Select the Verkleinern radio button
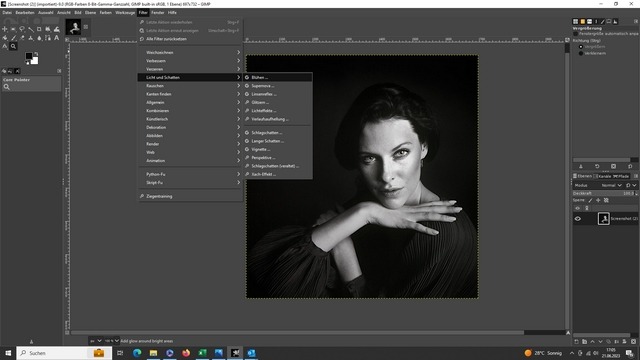Image resolution: width=640 pixels, height=360 pixels. tap(581, 53)
